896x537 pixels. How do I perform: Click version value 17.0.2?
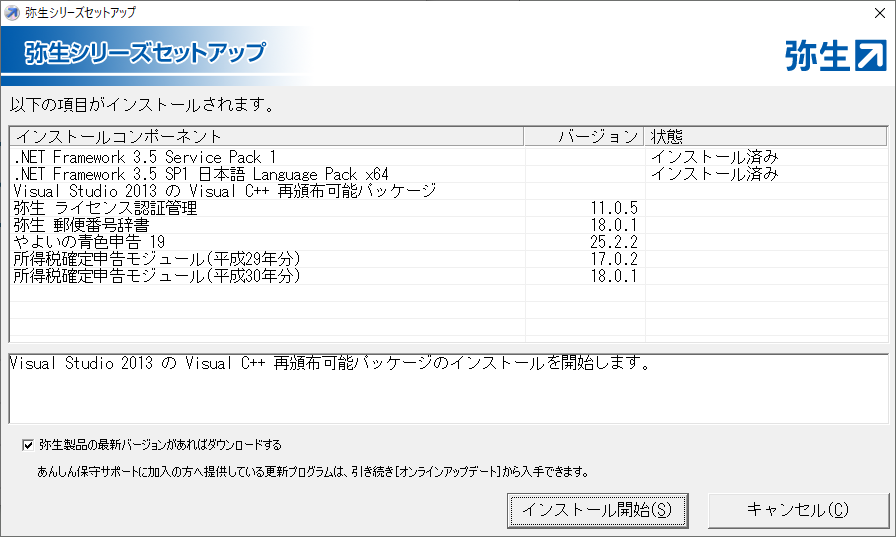click(x=614, y=259)
